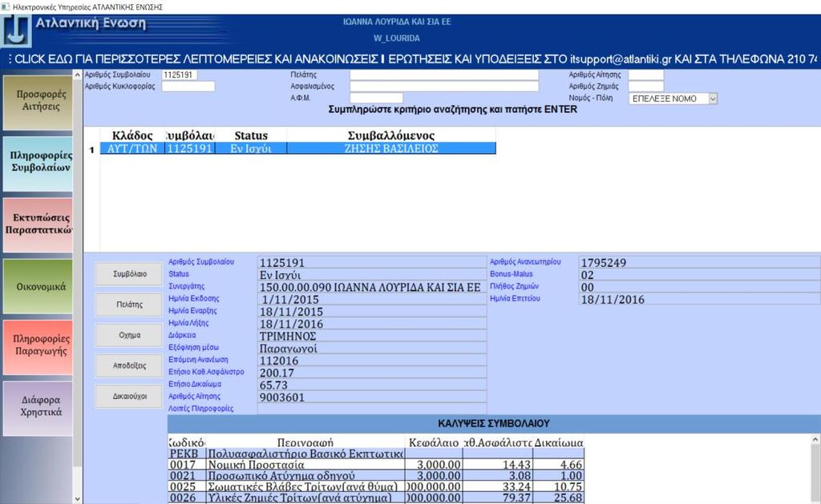The height and width of the screenshot is (504, 821).
Task: Click the Αποδείξεις button
Action: point(129,366)
